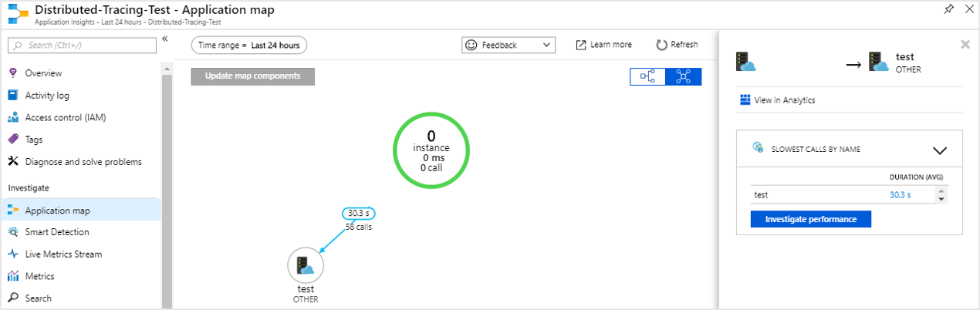Switch to force-directed graph layout
The height and width of the screenshot is (310, 980).
click(x=684, y=76)
